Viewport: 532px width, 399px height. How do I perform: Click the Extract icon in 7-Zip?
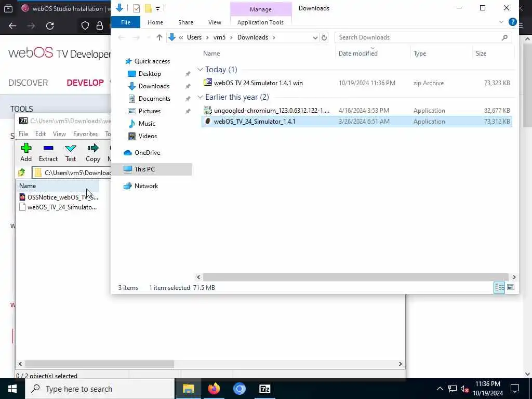point(48,152)
